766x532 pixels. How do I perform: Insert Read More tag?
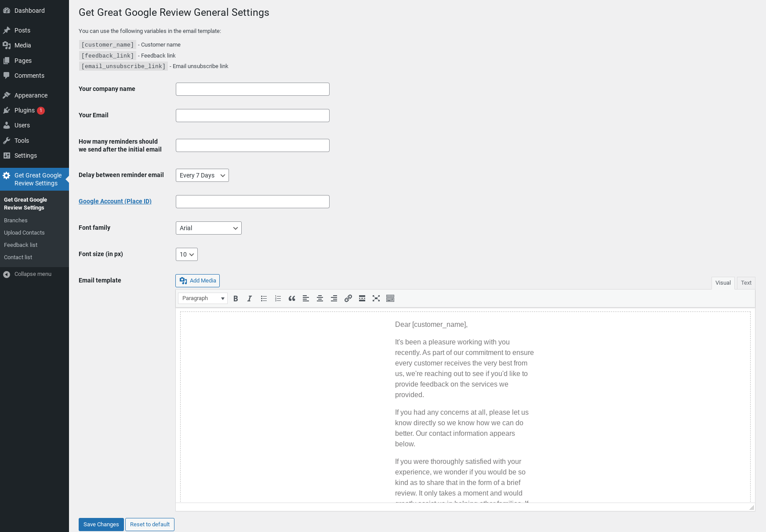coord(362,299)
